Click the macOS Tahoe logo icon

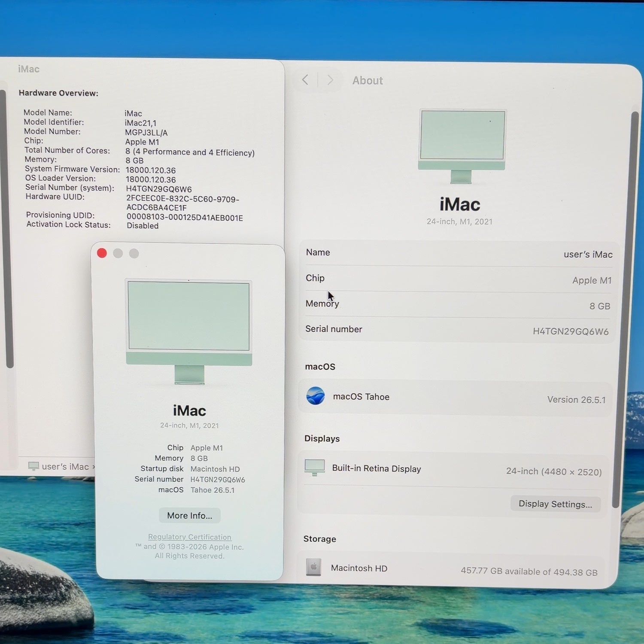[x=316, y=396]
